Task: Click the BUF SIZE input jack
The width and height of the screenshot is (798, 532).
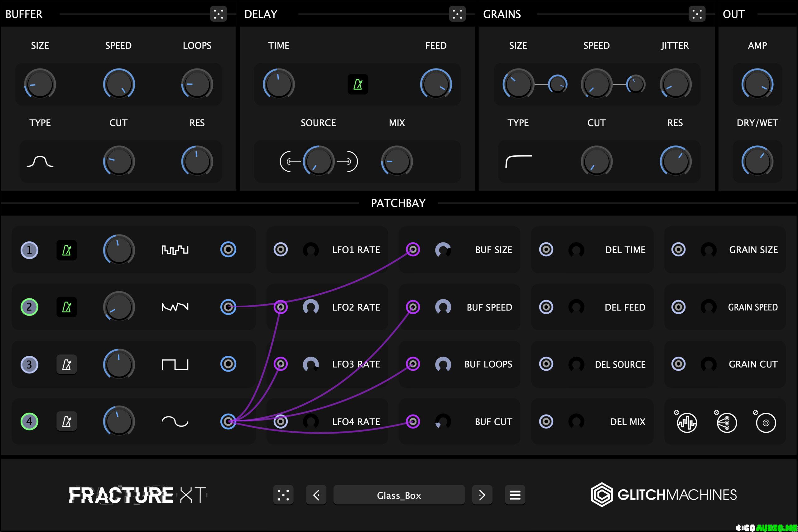Action: [x=413, y=249]
